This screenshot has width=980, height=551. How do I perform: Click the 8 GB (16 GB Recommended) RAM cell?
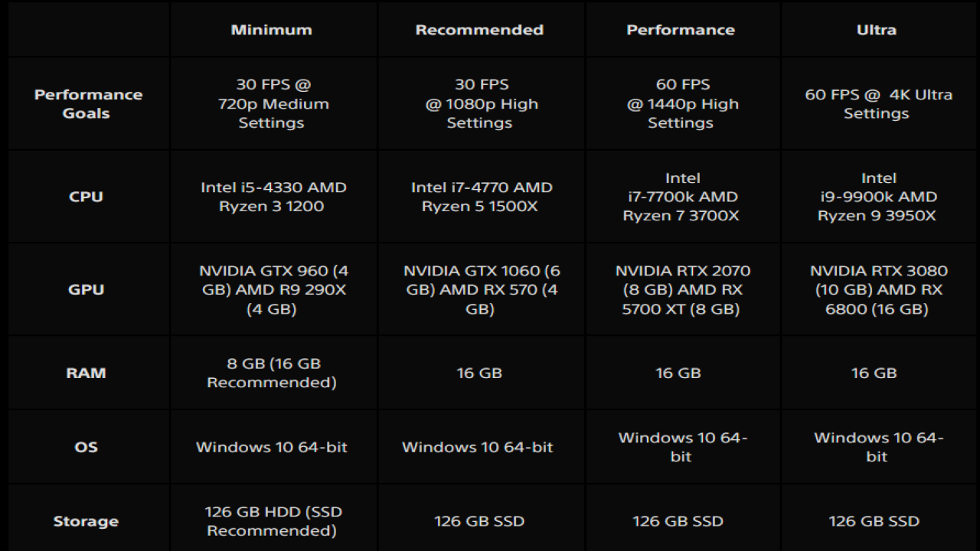click(272, 373)
